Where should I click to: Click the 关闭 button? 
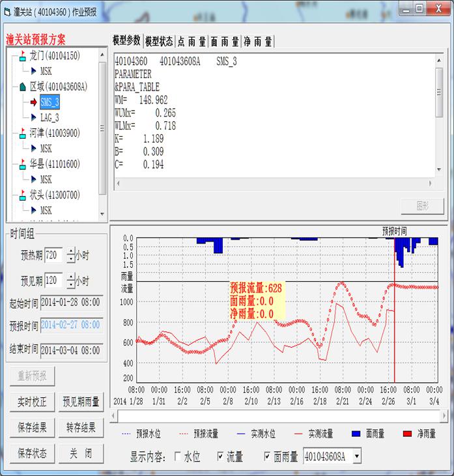[81, 454]
